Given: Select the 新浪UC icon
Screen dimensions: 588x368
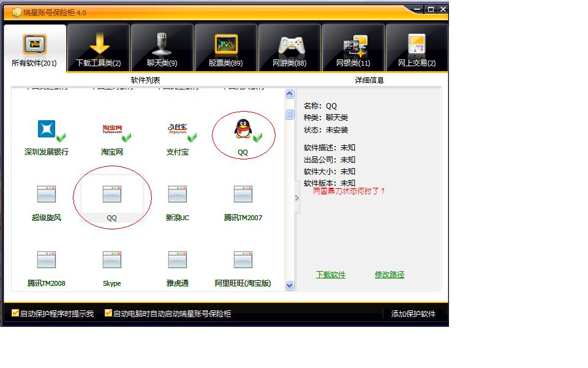Looking at the screenshot, I should coord(178,194).
